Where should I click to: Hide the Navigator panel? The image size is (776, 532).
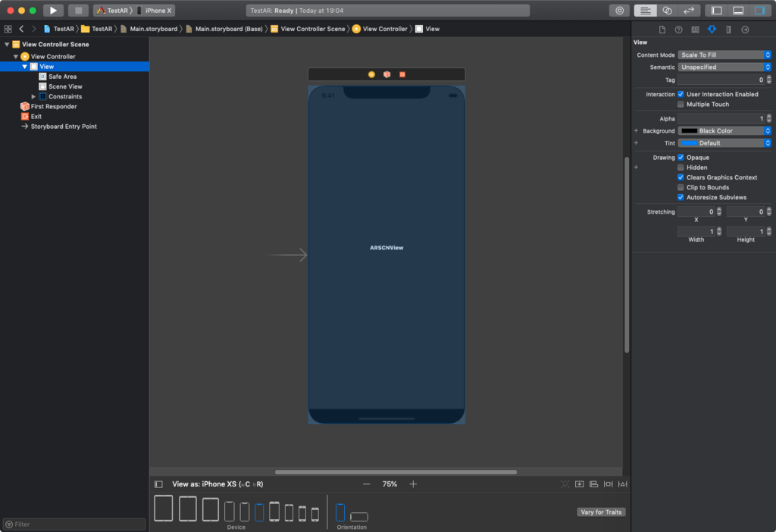pyautogui.click(x=716, y=11)
